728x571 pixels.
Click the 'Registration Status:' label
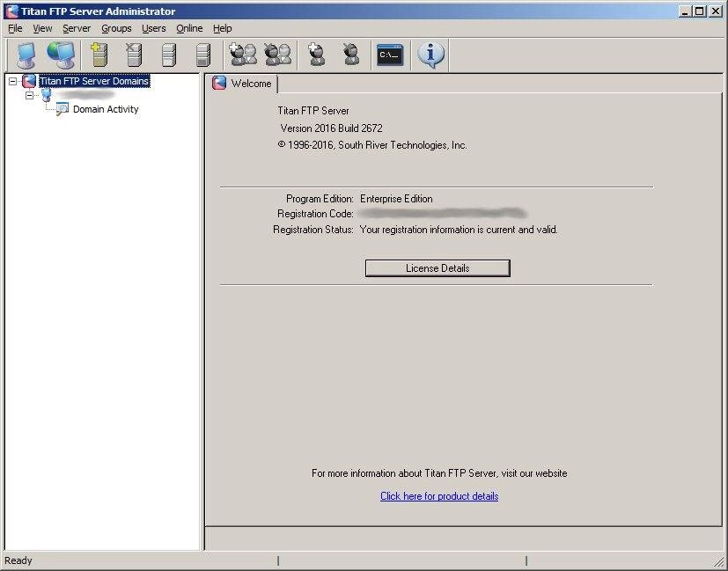pos(313,230)
